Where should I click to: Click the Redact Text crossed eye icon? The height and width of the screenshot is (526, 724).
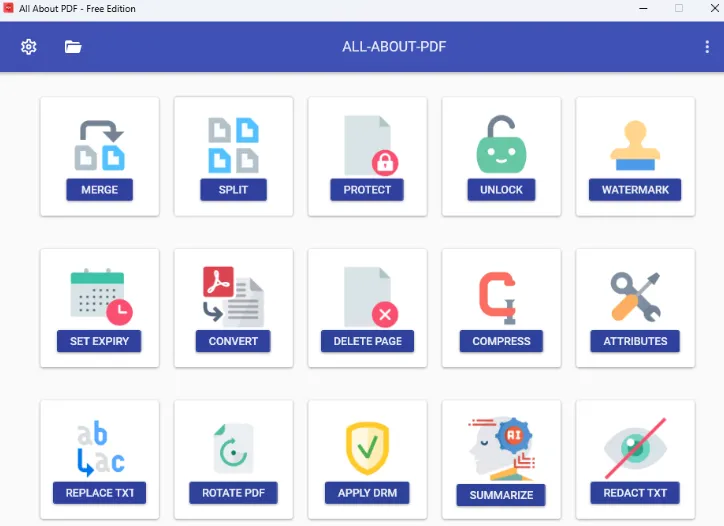[x=635, y=448]
